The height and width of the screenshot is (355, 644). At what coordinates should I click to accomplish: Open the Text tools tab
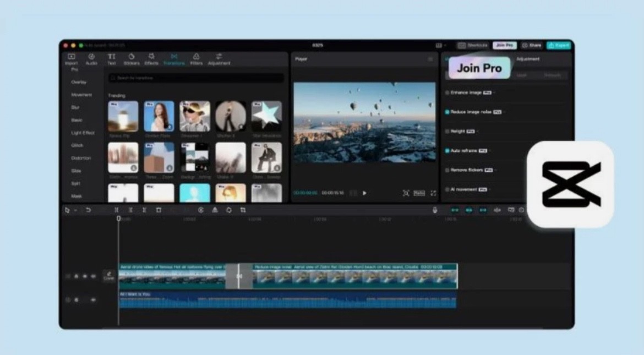tap(111, 59)
